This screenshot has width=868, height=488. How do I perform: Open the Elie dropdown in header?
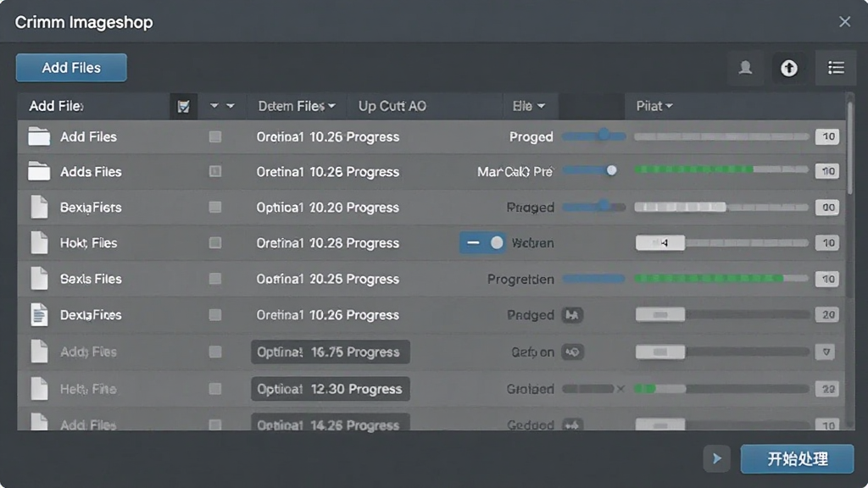coord(528,106)
